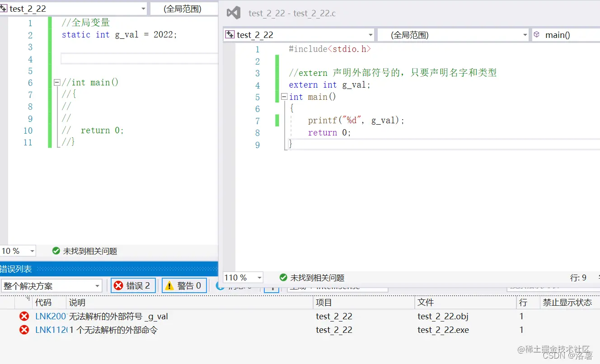Screen dimensions: 600x364
Task: Open the LNK1120 error code link
Action: pos(51,330)
